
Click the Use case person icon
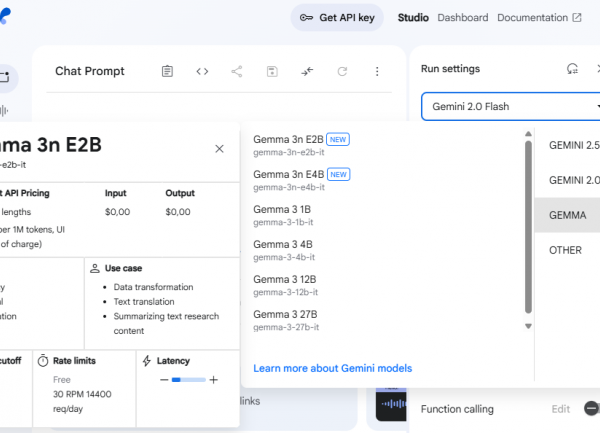pyautogui.click(x=95, y=268)
